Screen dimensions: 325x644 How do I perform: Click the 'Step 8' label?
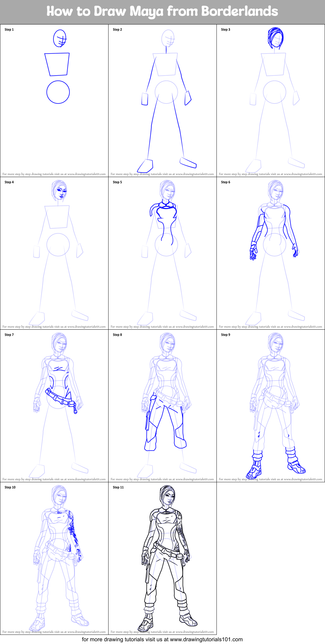pos(117,335)
